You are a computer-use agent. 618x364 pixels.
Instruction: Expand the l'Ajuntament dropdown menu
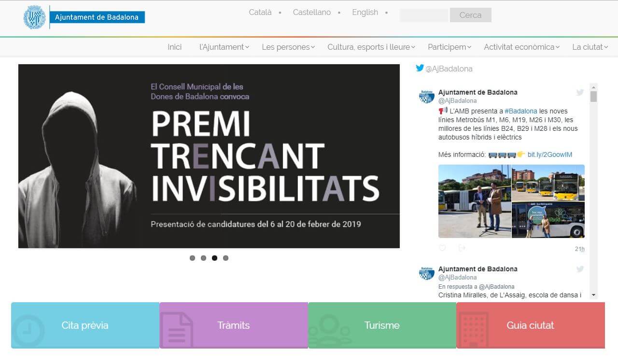[224, 47]
